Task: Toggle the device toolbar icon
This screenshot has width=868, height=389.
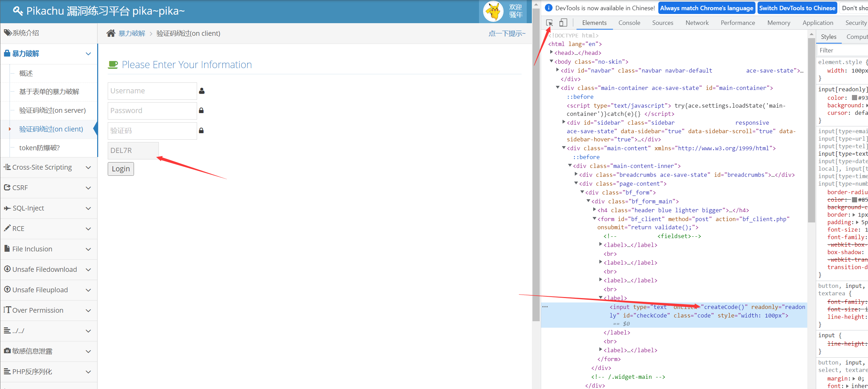Action: (x=563, y=23)
